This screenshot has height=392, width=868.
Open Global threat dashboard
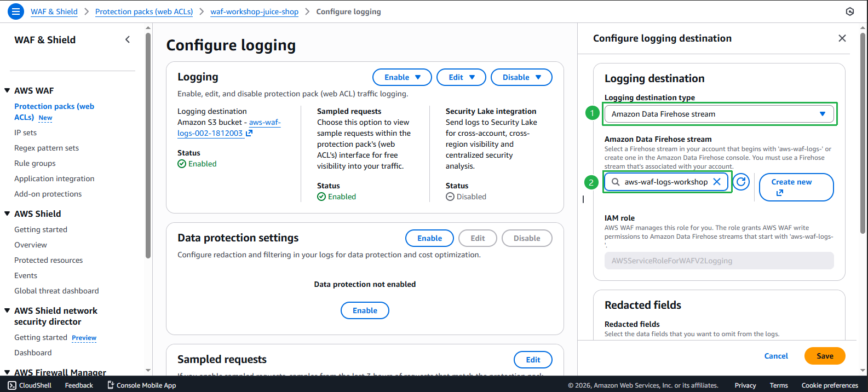point(57,291)
